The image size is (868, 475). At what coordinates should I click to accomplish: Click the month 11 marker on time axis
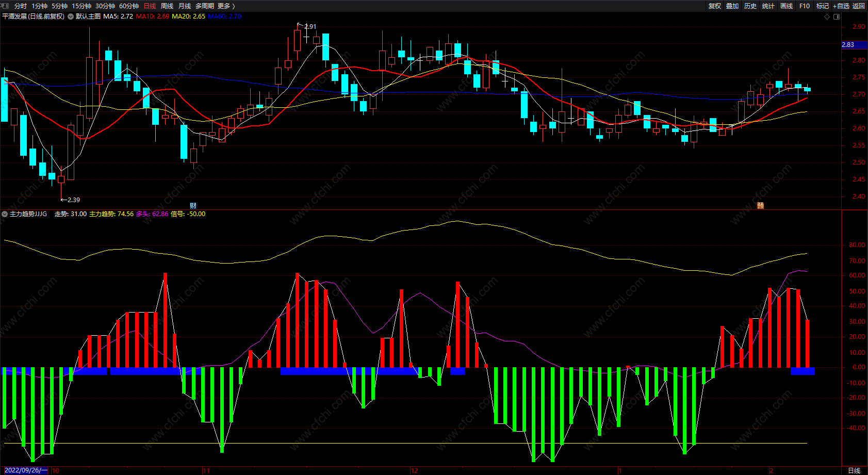coord(206,470)
